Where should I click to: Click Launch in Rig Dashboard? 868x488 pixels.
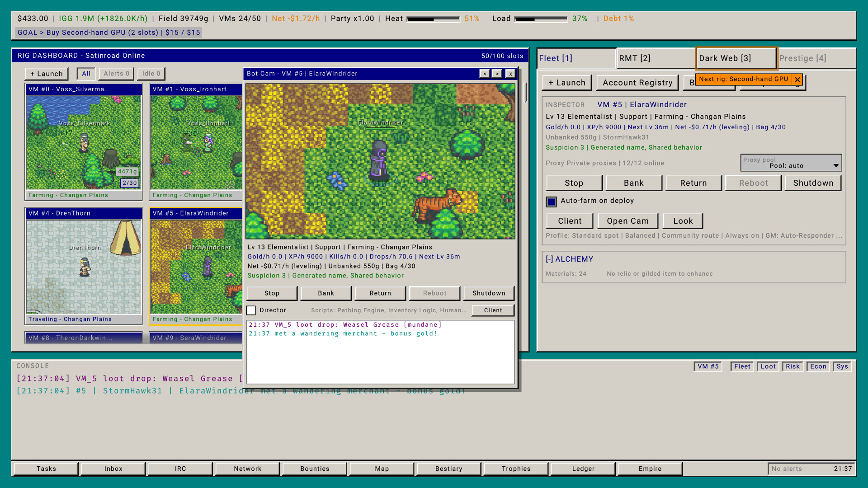[47, 74]
